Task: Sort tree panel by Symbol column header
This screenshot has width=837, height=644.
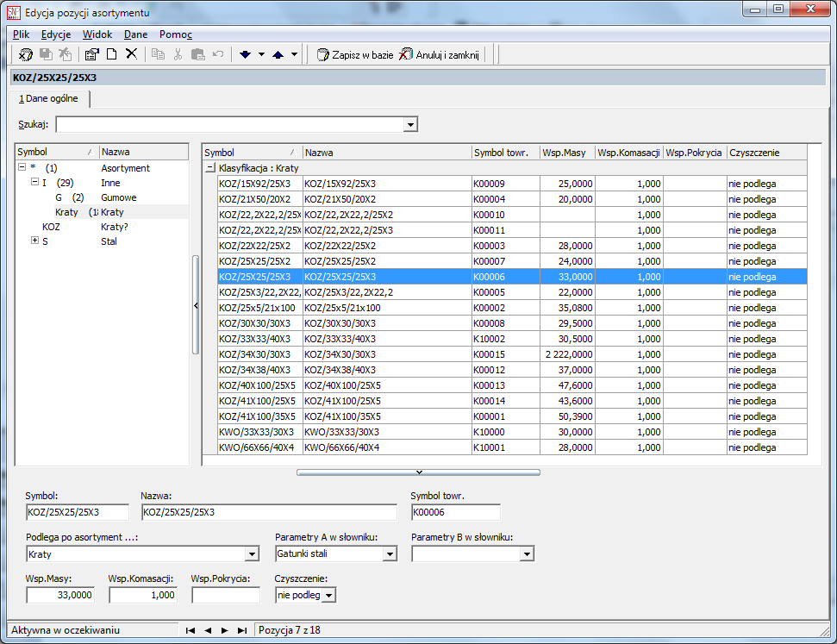Action: tap(57, 153)
